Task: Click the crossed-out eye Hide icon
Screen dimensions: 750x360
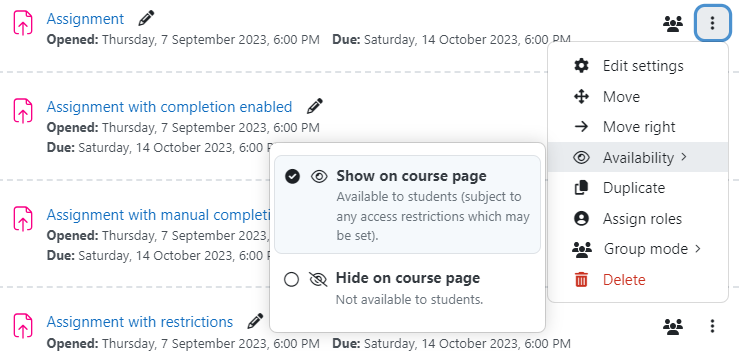Action: 318,279
